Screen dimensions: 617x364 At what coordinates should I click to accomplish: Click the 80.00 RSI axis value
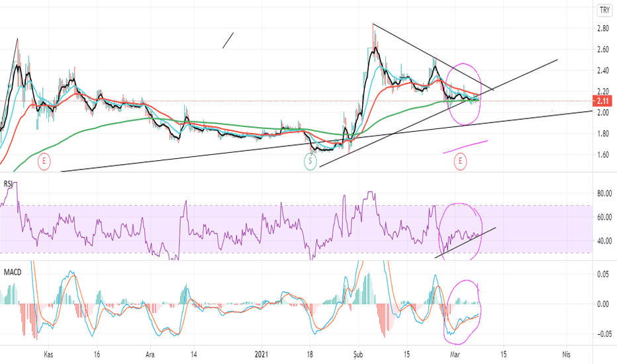(x=604, y=193)
